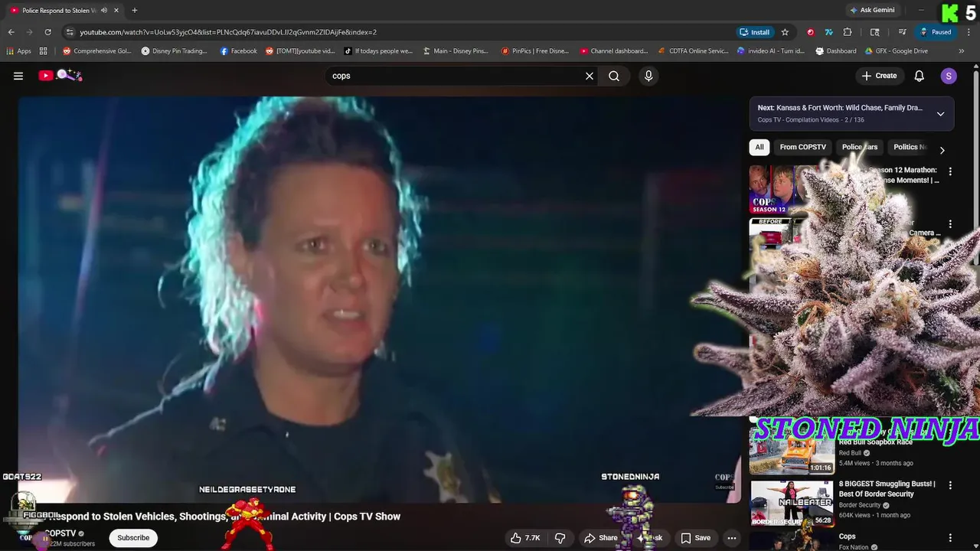Like the video showing 7.7K
980x551 pixels.
526,538
